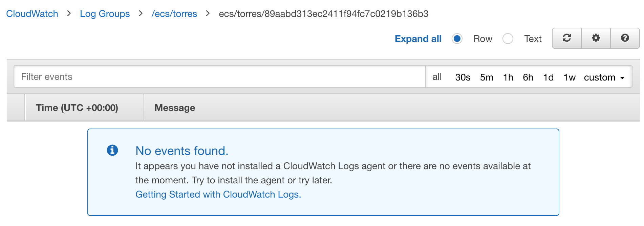Click the refresh log events icon
The width and height of the screenshot is (644, 226).
[x=566, y=38]
